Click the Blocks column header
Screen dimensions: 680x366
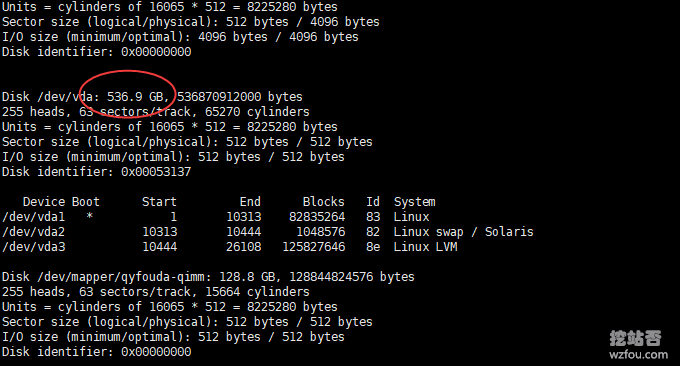click(x=324, y=202)
